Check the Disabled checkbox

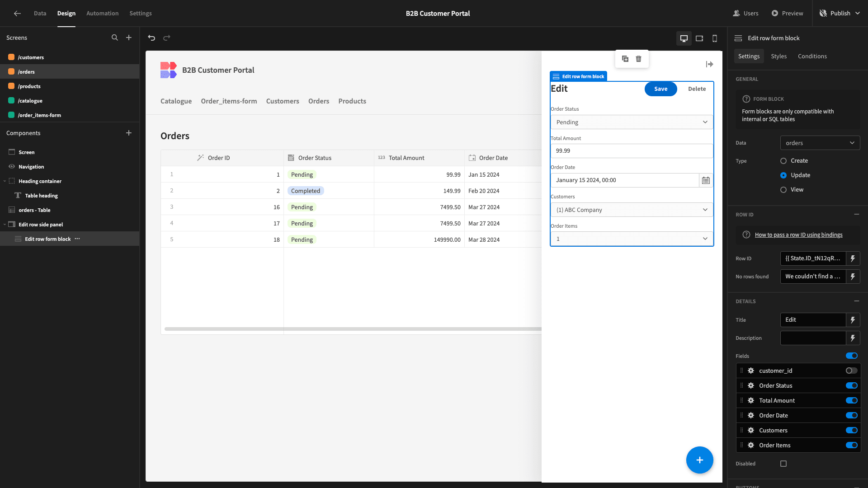click(x=783, y=464)
